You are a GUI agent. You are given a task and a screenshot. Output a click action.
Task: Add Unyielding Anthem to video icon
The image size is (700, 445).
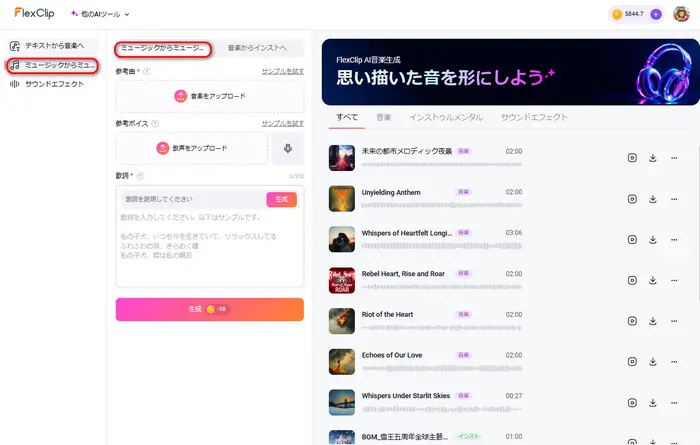(632, 199)
